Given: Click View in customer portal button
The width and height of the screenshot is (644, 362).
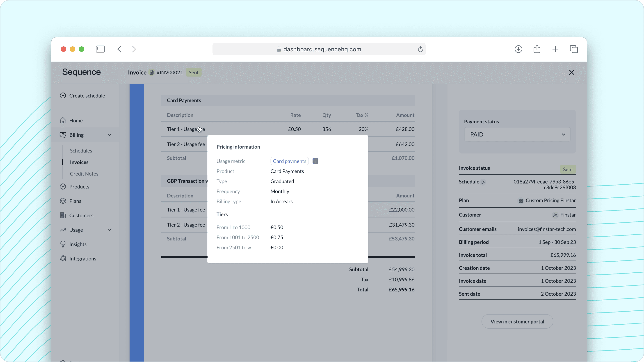Looking at the screenshot, I should click(517, 321).
